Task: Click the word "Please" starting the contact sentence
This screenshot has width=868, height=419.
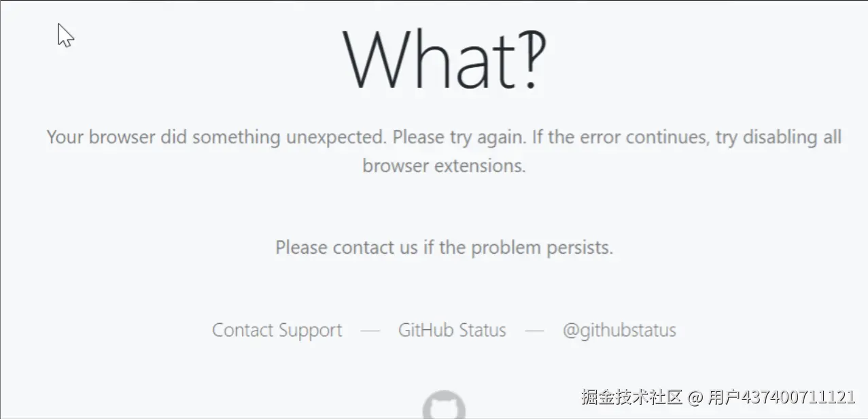Action: pyautogui.click(x=302, y=248)
